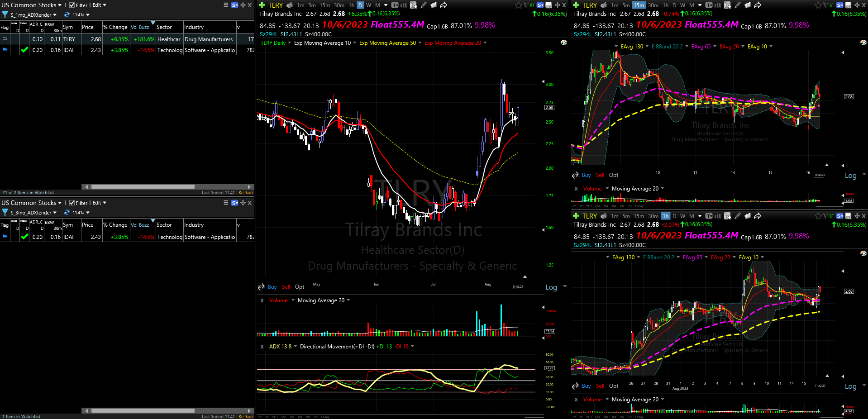This screenshot has height=419, width=868.
Task: Click horizontal scrollbar in bottom watchlist
Action: point(143,411)
